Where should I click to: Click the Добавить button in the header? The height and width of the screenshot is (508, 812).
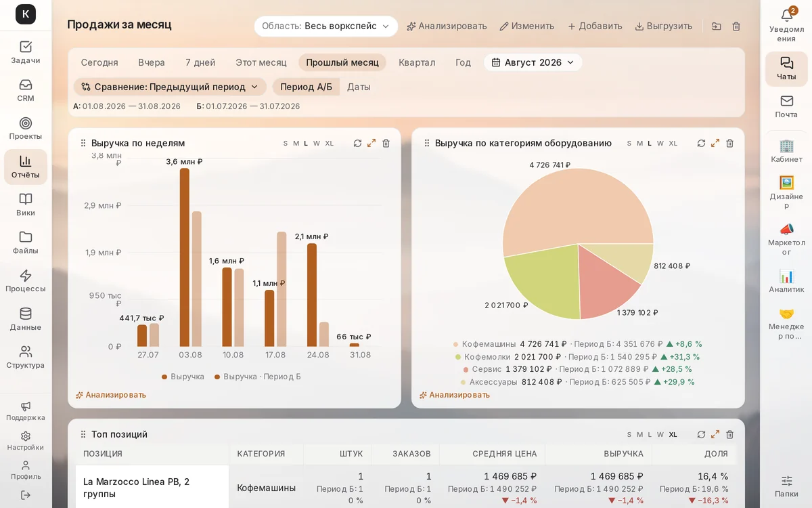coord(595,26)
